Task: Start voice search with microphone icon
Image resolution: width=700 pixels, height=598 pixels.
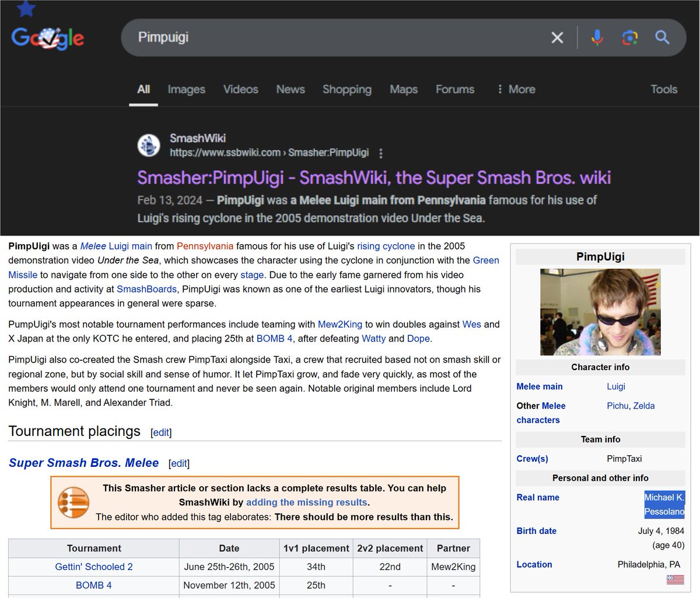Action: [x=597, y=38]
